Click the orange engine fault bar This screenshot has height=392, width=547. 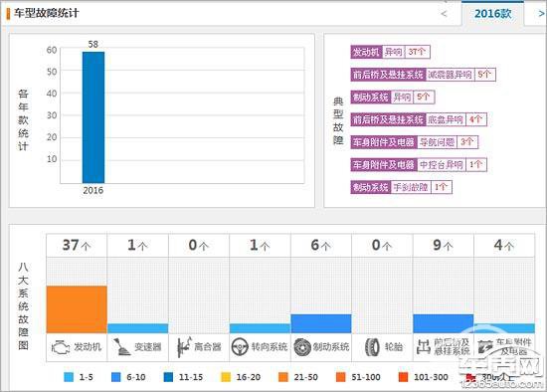click(x=77, y=309)
